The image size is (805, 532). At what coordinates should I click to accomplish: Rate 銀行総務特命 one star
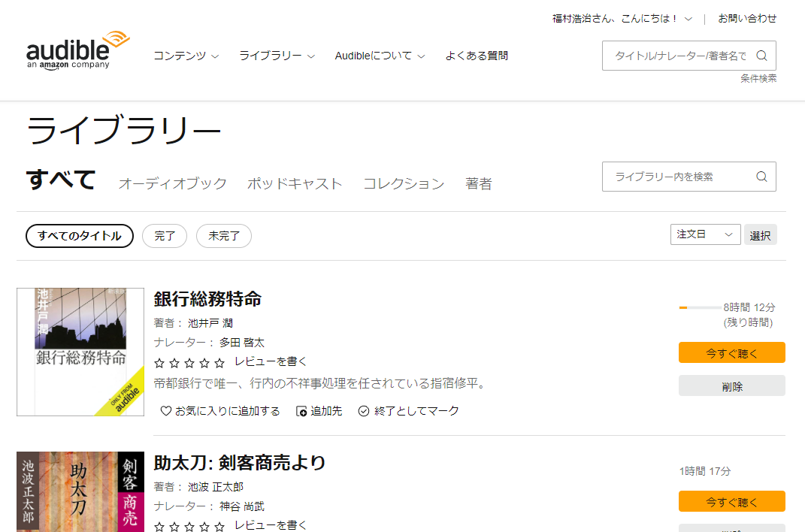(159, 363)
